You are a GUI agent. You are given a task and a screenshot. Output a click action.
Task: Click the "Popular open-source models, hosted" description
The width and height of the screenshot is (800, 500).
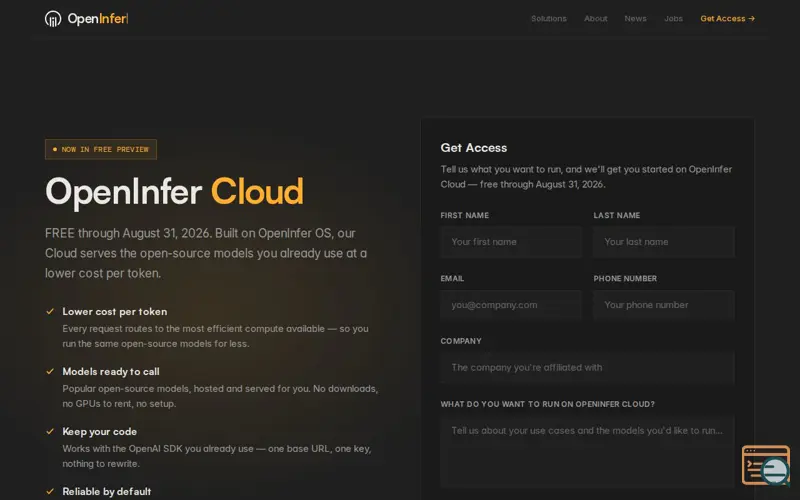pyautogui.click(x=220, y=396)
